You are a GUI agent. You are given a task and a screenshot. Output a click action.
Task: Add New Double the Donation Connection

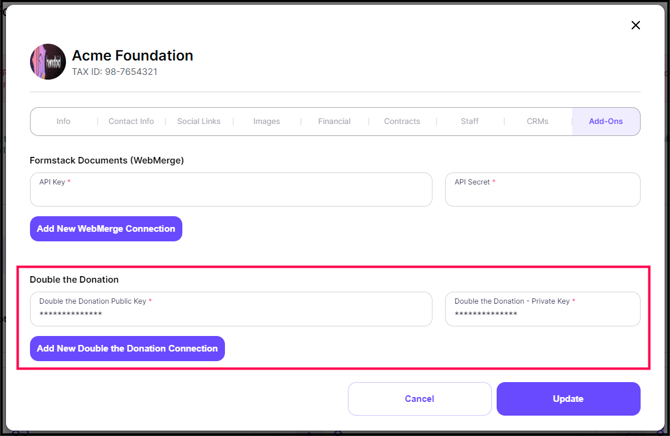click(127, 349)
